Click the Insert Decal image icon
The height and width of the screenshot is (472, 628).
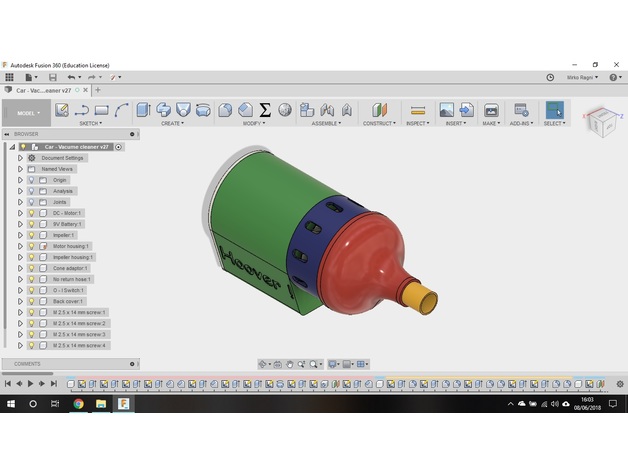(x=447, y=110)
